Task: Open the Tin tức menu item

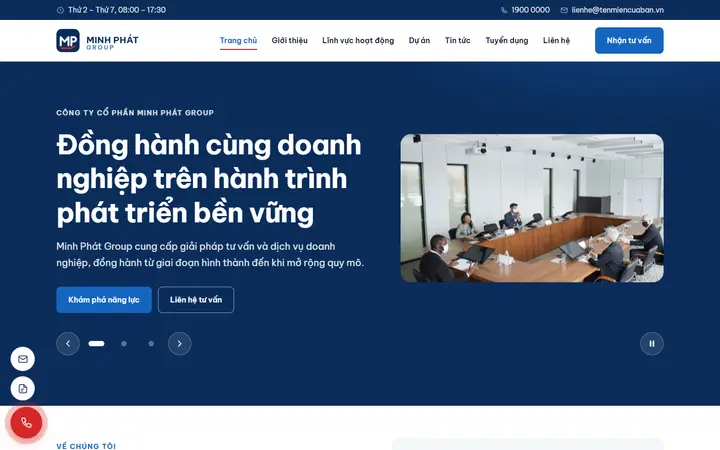Action: point(457,40)
